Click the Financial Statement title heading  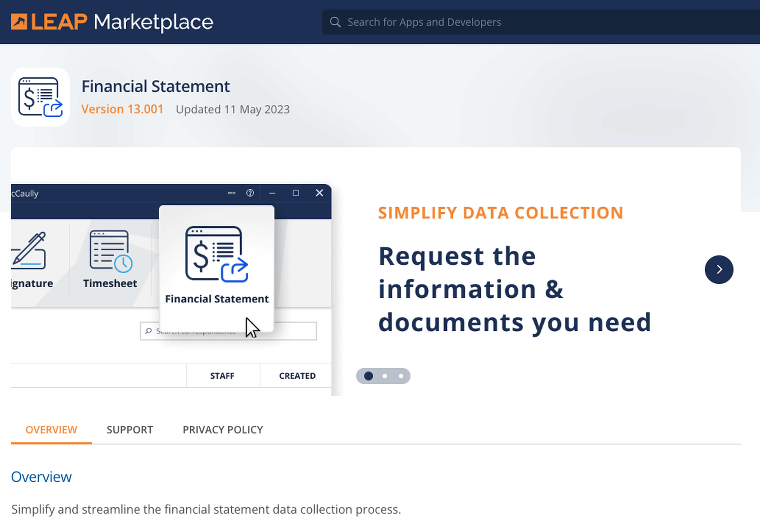click(x=156, y=86)
